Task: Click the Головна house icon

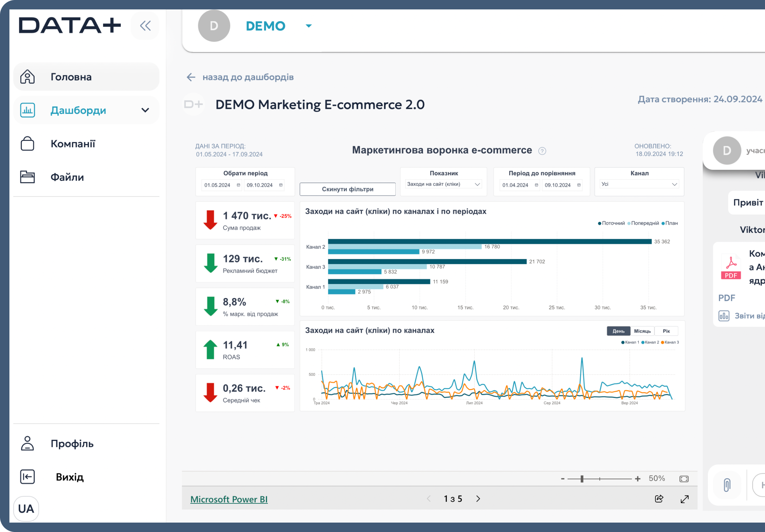Action: 27,77
